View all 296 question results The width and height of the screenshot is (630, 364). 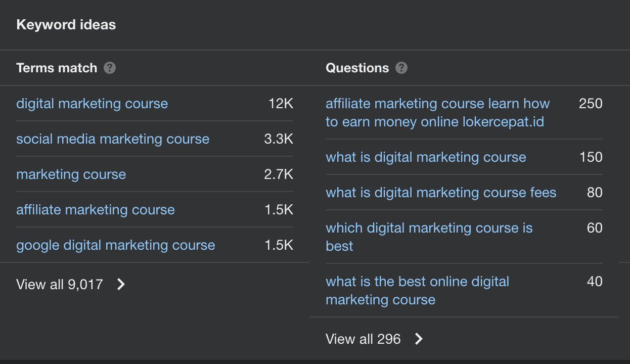[362, 339]
